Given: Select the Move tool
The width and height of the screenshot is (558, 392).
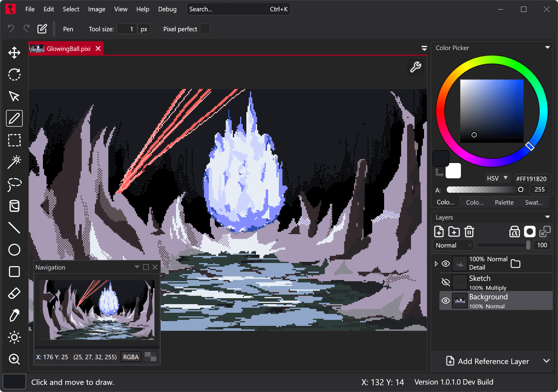Looking at the screenshot, I should [14, 53].
